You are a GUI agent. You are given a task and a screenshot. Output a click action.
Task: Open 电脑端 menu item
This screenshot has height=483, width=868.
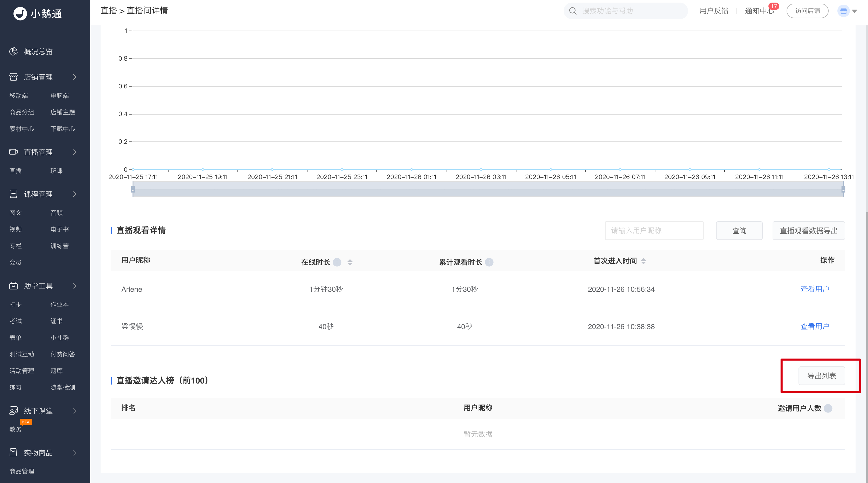click(60, 96)
